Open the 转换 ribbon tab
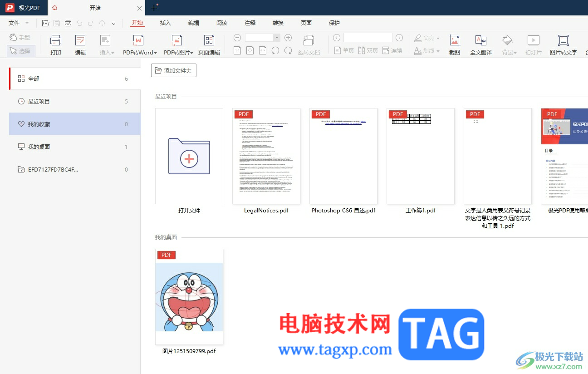Viewport: 588px width, 374px height. [278, 23]
